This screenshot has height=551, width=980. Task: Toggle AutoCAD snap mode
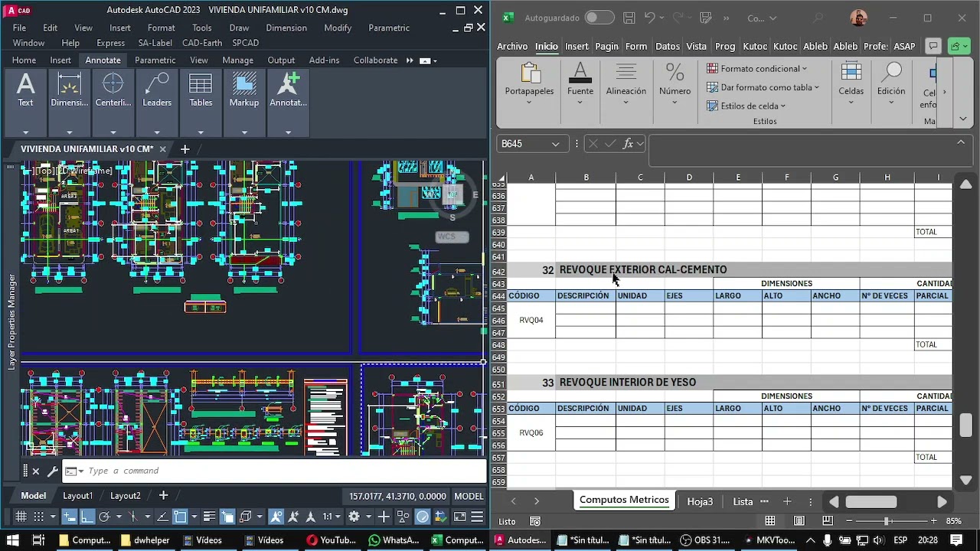pyautogui.click(x=38, y=517)
